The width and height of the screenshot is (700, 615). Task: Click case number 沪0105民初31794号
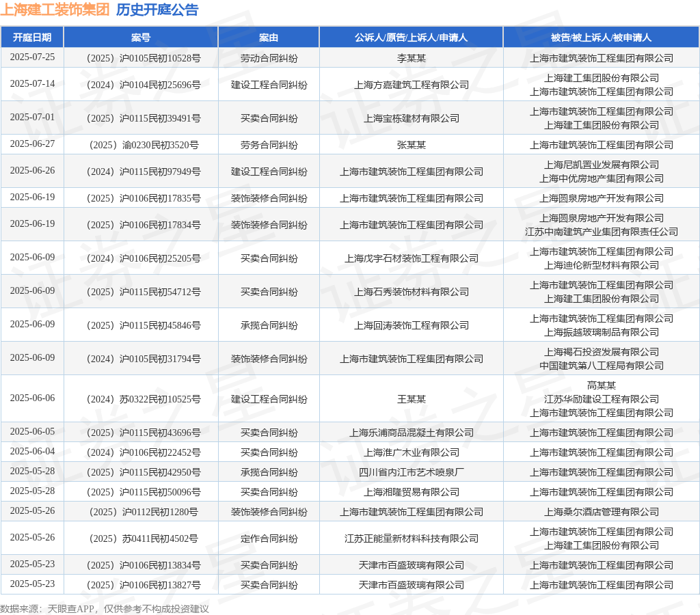pos(144,359)
